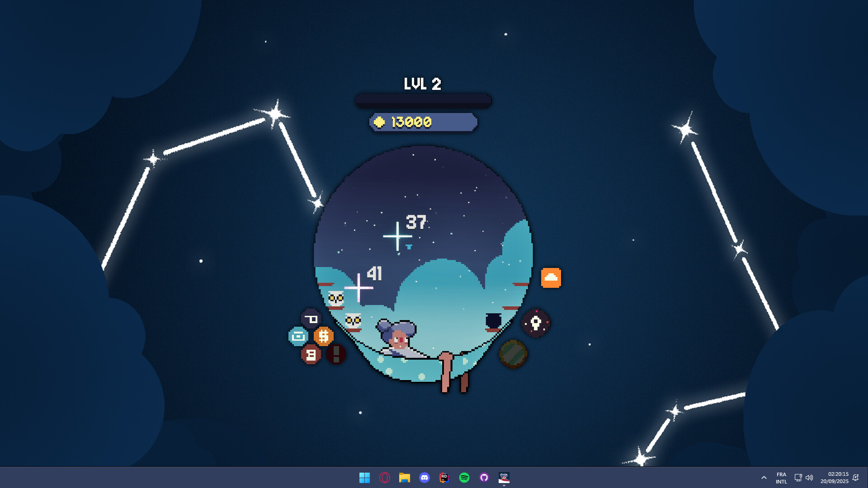Click the LVL 2 experience progress bar
The height and width of the screenshot is (488, 868).
point(423,100)
